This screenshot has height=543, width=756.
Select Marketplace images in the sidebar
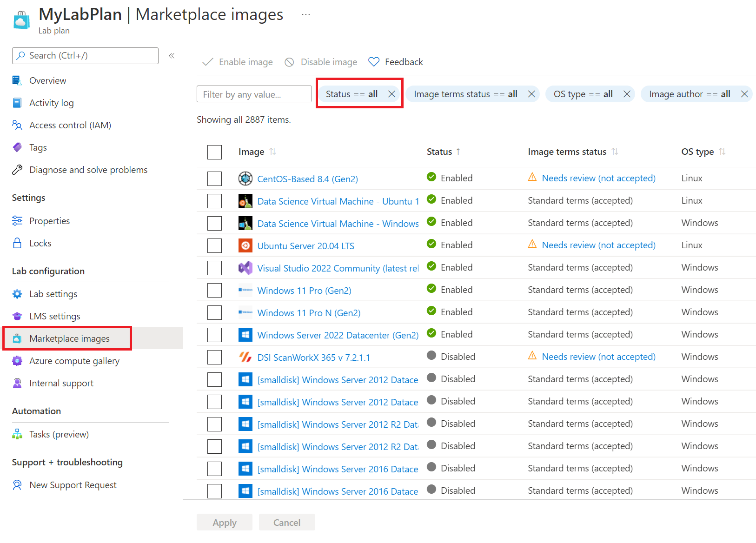point(69,338)
